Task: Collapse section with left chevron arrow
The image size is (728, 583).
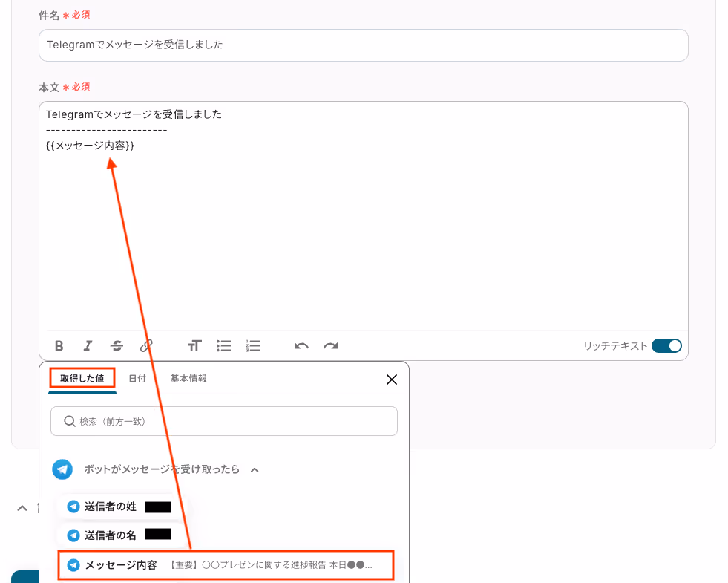Action: coord(22,508)
